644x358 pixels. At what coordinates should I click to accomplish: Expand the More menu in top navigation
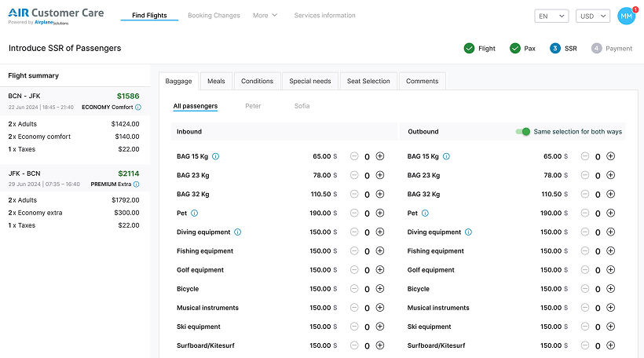(265, 16)
